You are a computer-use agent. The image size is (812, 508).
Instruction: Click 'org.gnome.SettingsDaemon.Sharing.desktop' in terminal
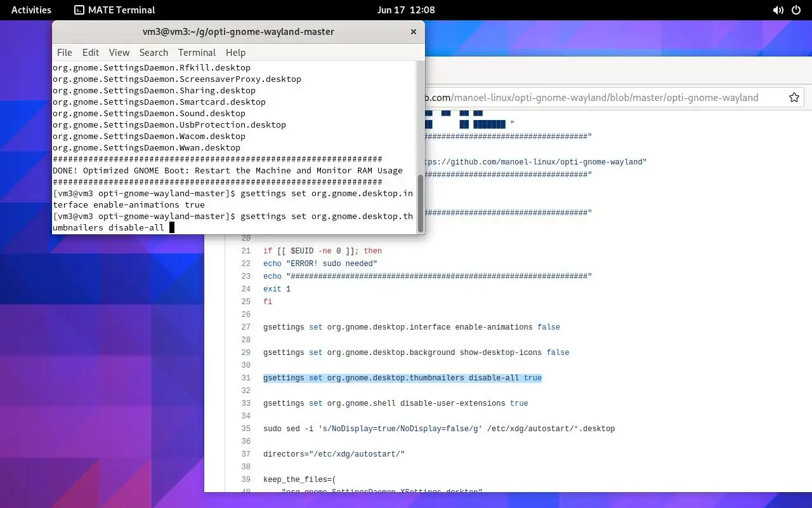click(154, 90)
